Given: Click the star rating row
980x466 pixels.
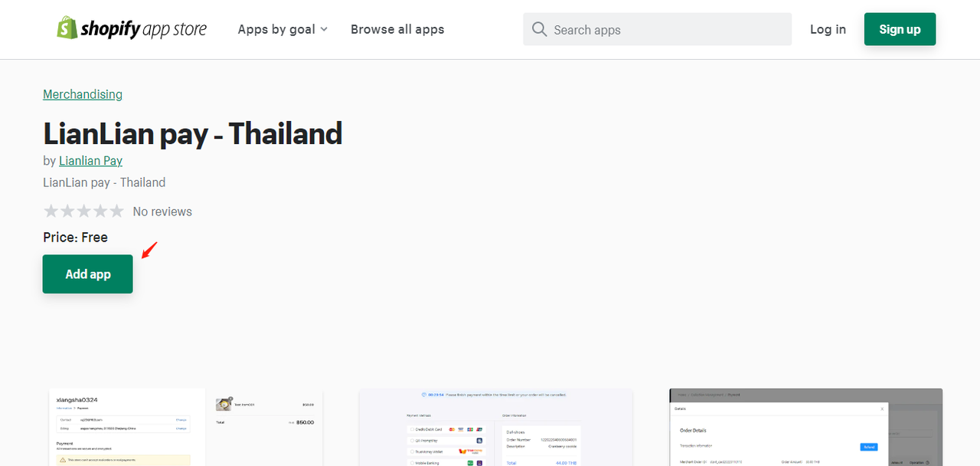Looking at the screenshot, I should [83, 211].
